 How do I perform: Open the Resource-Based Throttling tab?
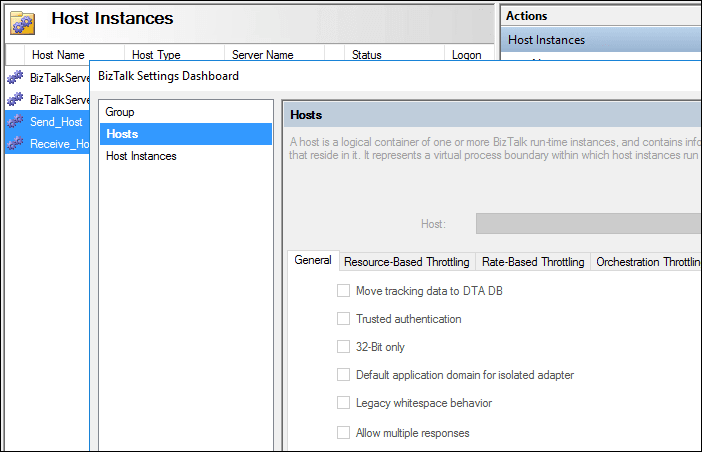pyautogui.click(x=407, y=262)
